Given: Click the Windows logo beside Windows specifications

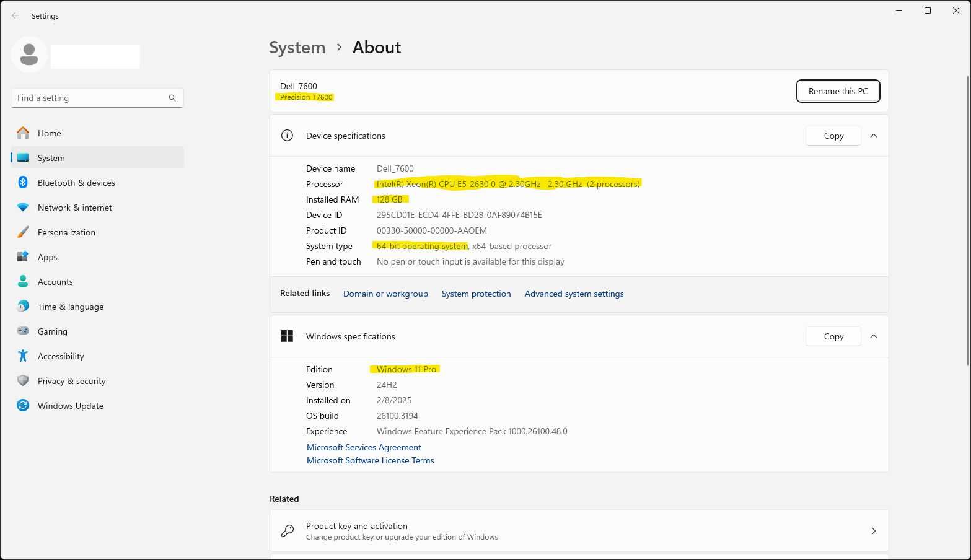Looking at the screenshot, I should click(x=287, y=336).
